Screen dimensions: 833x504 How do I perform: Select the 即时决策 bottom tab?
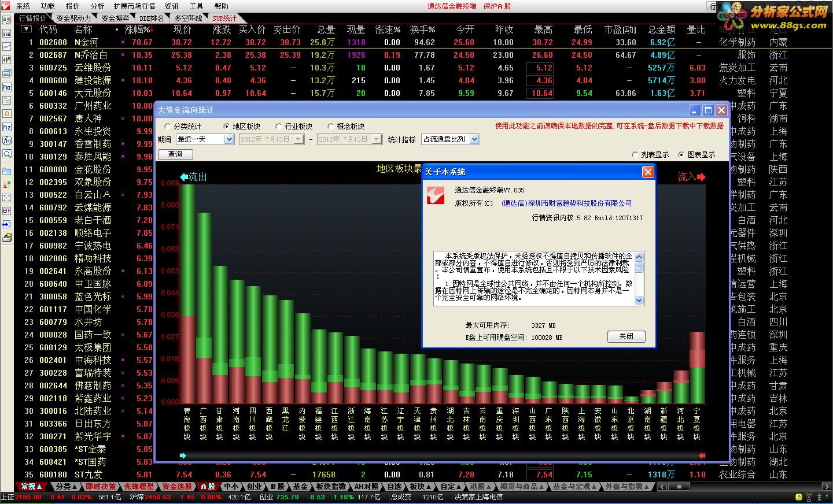pos(101,487)
